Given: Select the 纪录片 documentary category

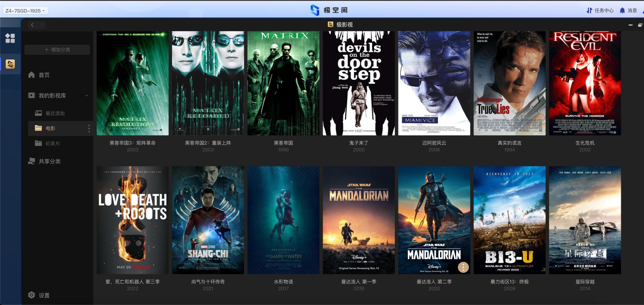Looking at the screenshot, I should tap(52, 144).
